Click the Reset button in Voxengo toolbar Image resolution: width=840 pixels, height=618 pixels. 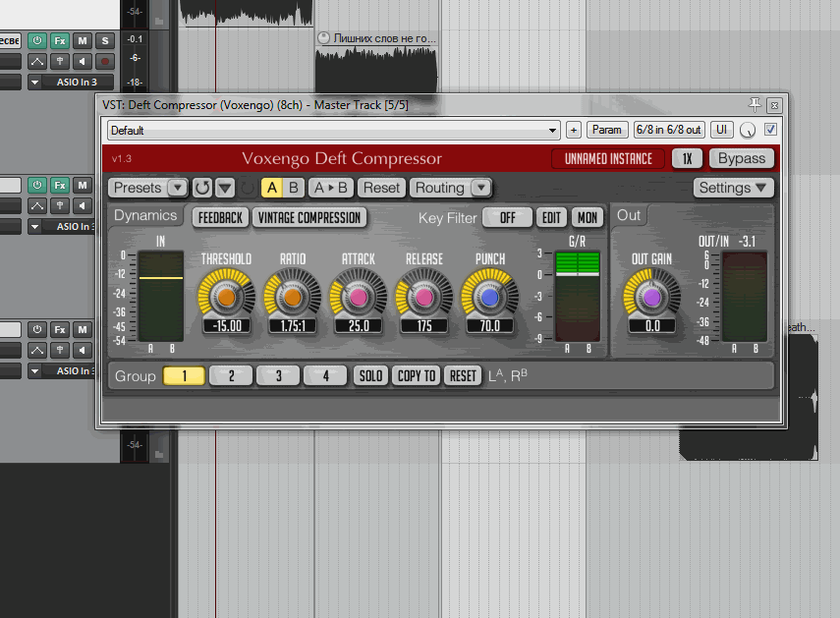(381, 188)
